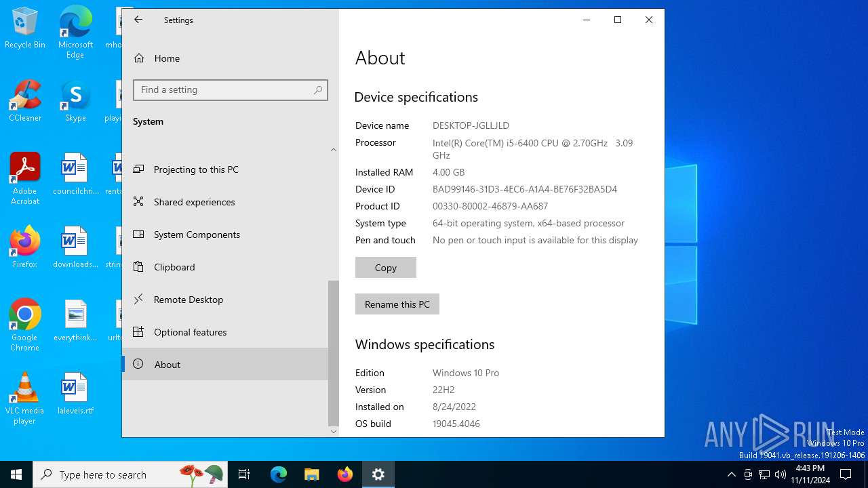Close the Settings window
Screen dimensions: 868x488
point(649,20)
